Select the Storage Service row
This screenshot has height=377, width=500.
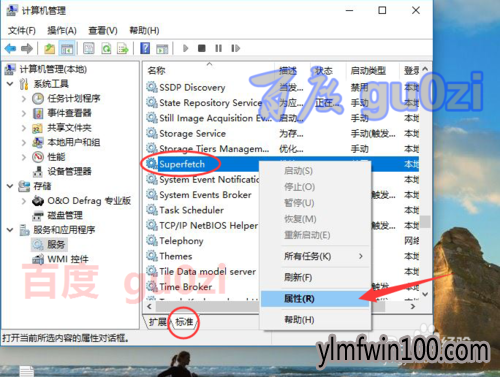click(192, 133)
